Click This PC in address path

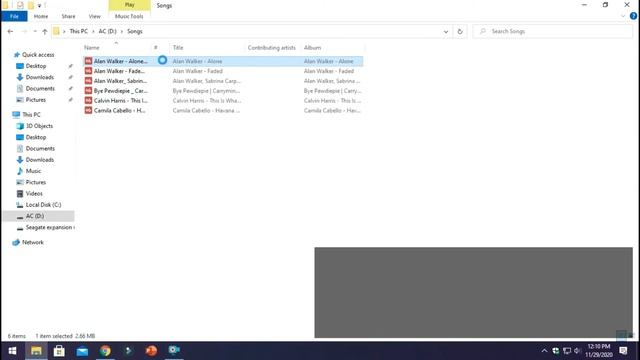78,31
